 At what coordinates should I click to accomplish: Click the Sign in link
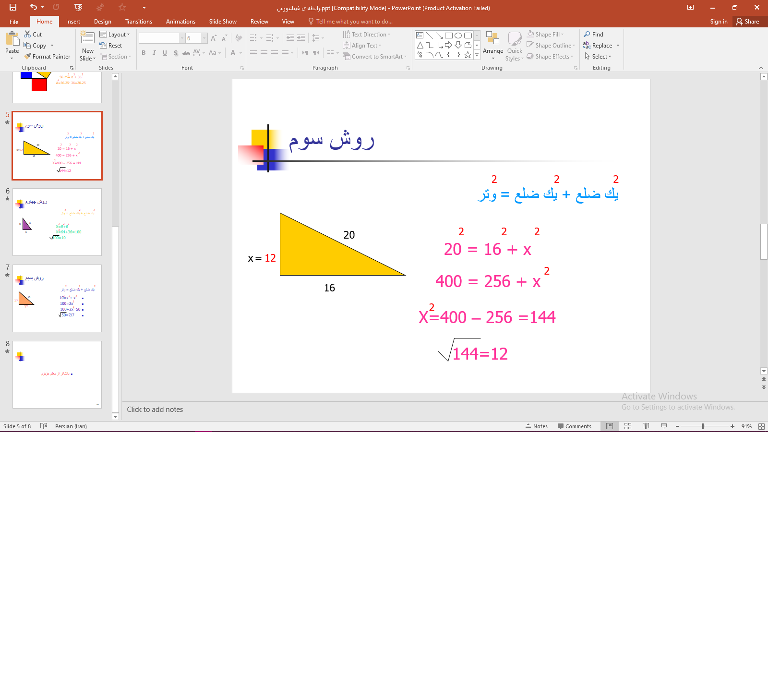click(719, 22)
